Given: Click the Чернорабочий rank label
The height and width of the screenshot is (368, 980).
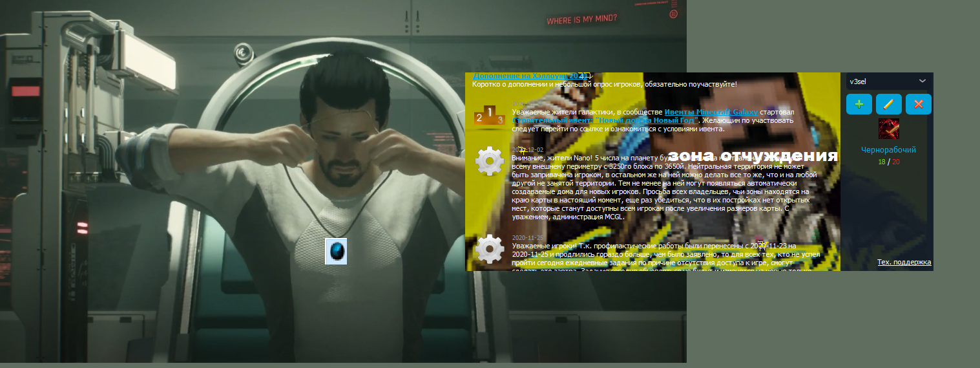Looking at the screenshot, I should (x=888, y=150).
